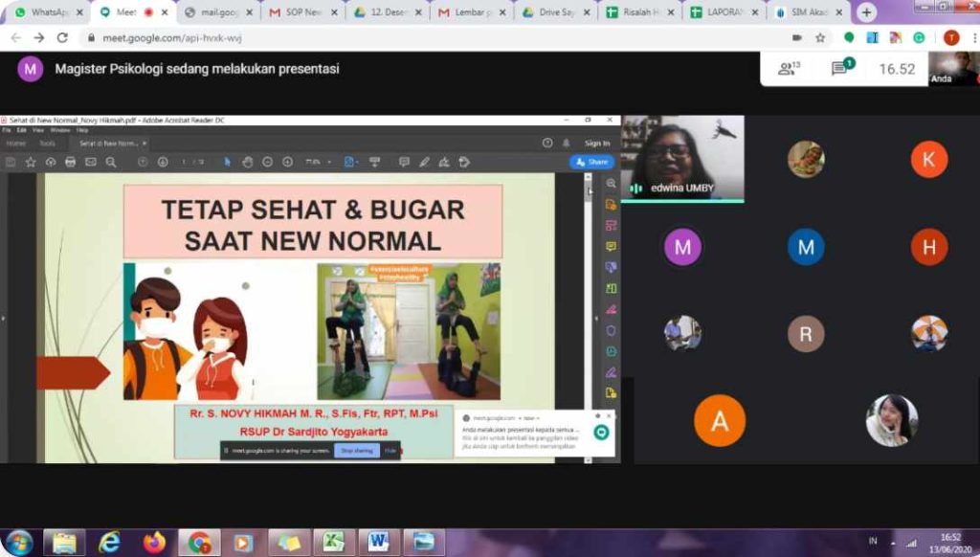This screenshot has height=557, width=980.
Task: Click the magnifier at top of Acrobat tools pane
Action: pos(611,183)
